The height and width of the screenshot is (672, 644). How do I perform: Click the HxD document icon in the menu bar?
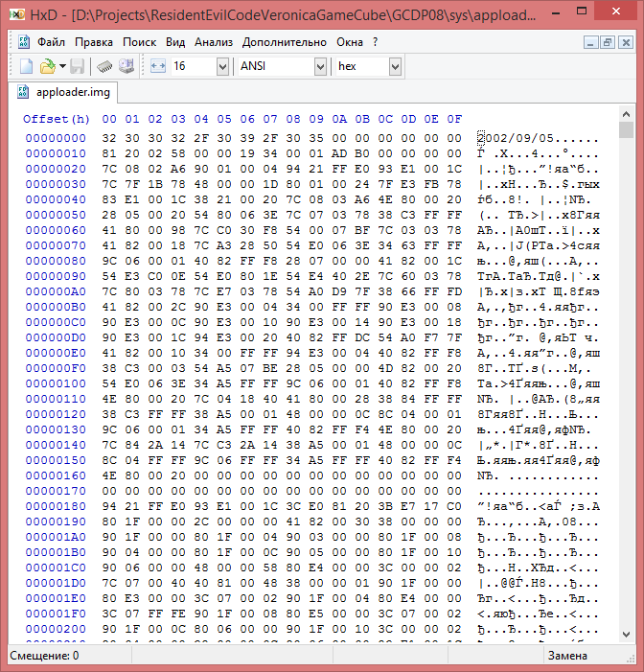(23, 42)
